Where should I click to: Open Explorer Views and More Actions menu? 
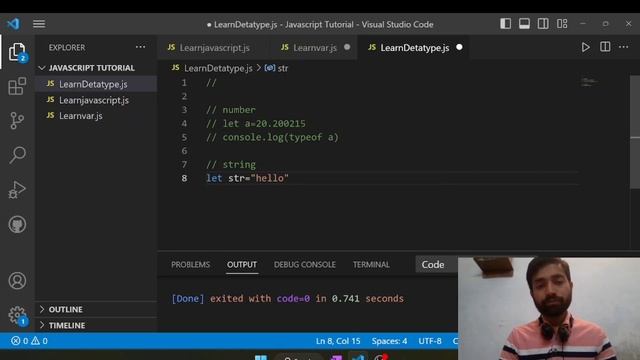(140, 47)
